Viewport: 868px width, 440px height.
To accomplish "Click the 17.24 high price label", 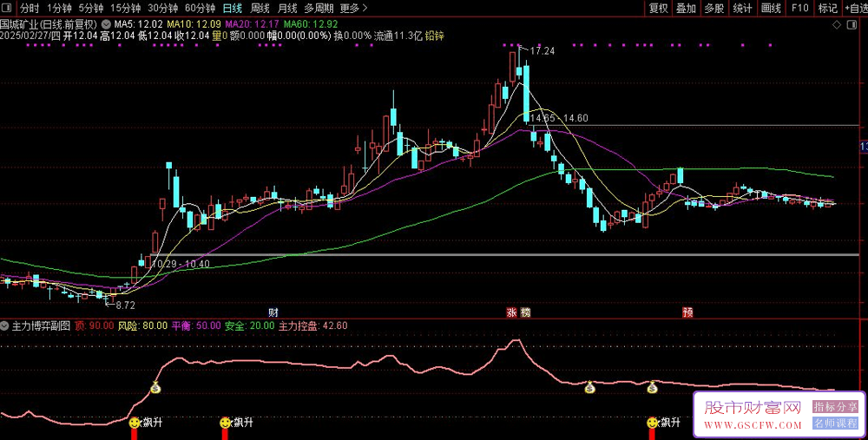I will tap(542, 51).
